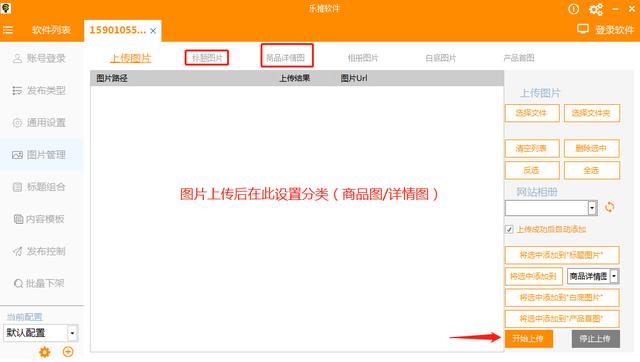Switch to the 相册图片 tab
This screenshot has height=362, width=640.
[x=363, y=58]
